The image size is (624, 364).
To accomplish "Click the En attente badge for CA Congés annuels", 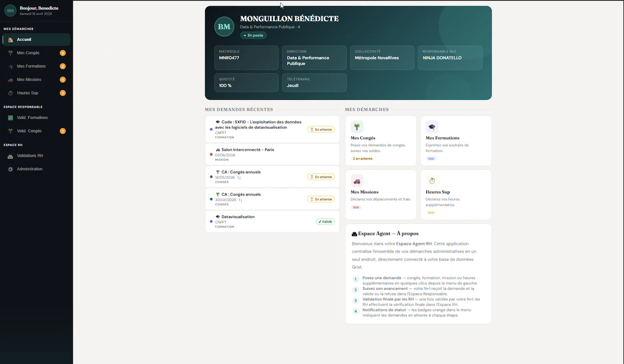I will [321, 177].
